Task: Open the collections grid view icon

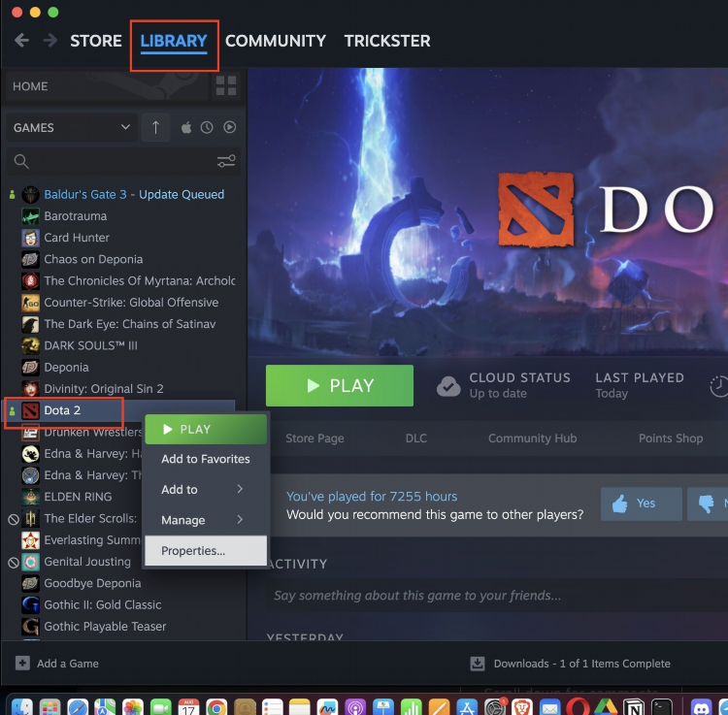Action: point(226,85)
